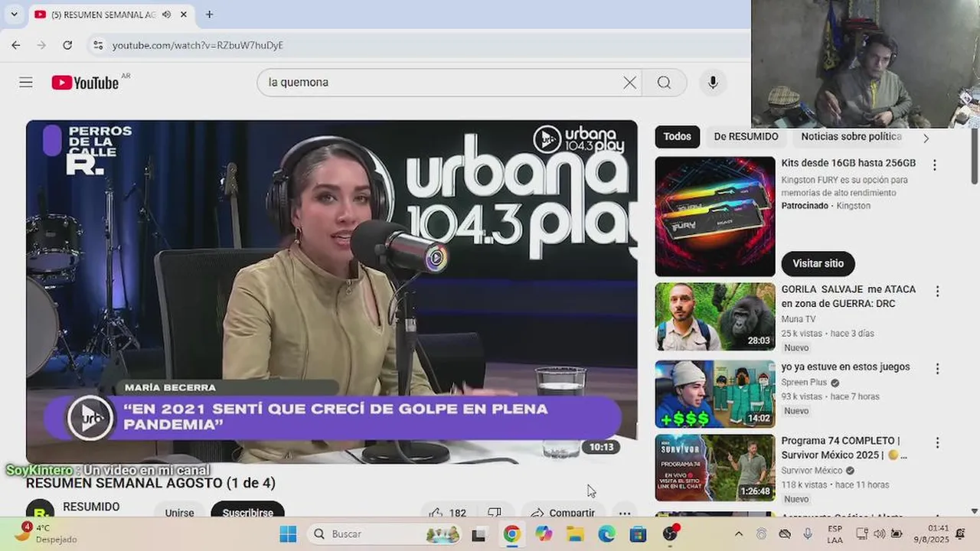Image resolution: width=980 pixels, height=551 pixels.
Task: Switch to Chrome on the taskbar
Action: pyautogui.click(x=511, y=534)
